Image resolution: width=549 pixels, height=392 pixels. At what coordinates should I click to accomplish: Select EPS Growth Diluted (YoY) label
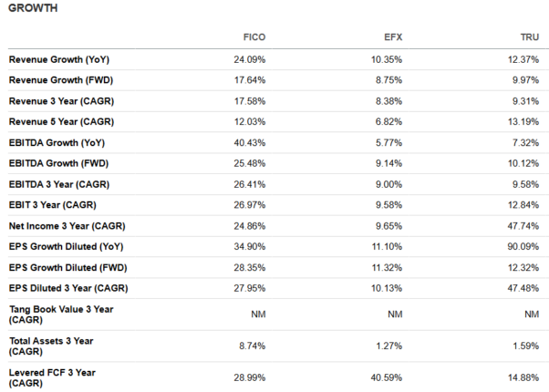pos(67,247)
